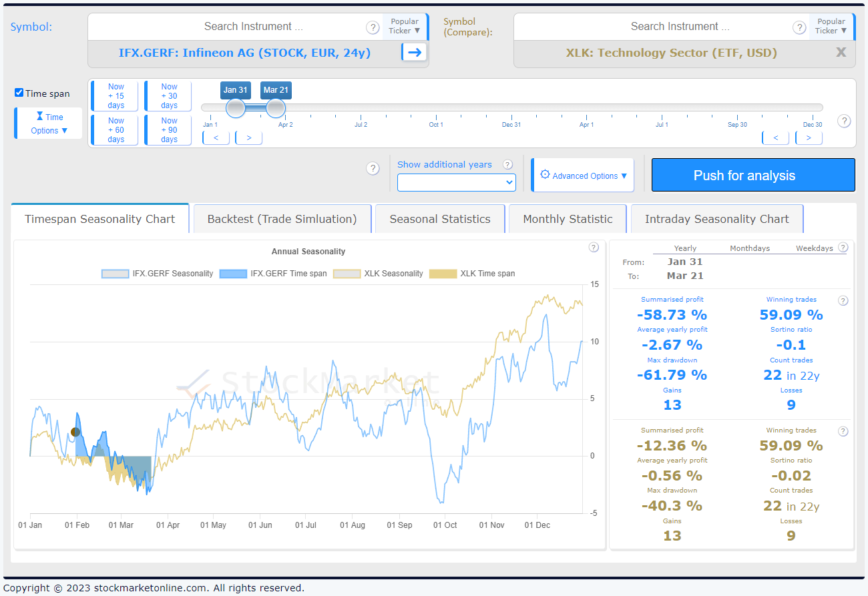This screenshot has height=596, width=868.
Task: Click help icon beside Weekdays header
Action: point(843,248)
